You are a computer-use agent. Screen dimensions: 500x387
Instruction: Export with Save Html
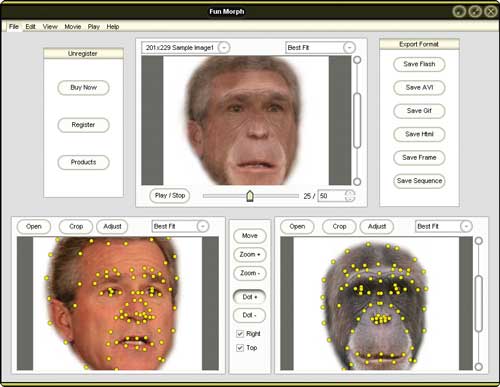point(419,134)
